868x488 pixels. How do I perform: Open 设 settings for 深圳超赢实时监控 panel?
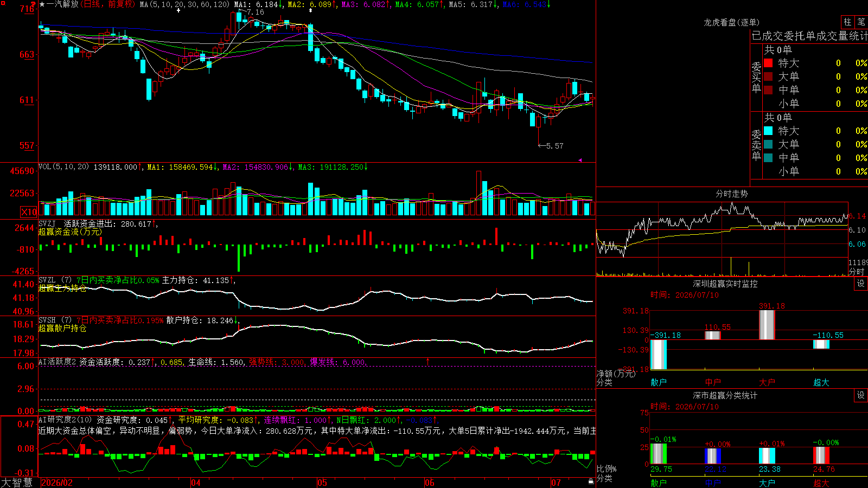861,284
